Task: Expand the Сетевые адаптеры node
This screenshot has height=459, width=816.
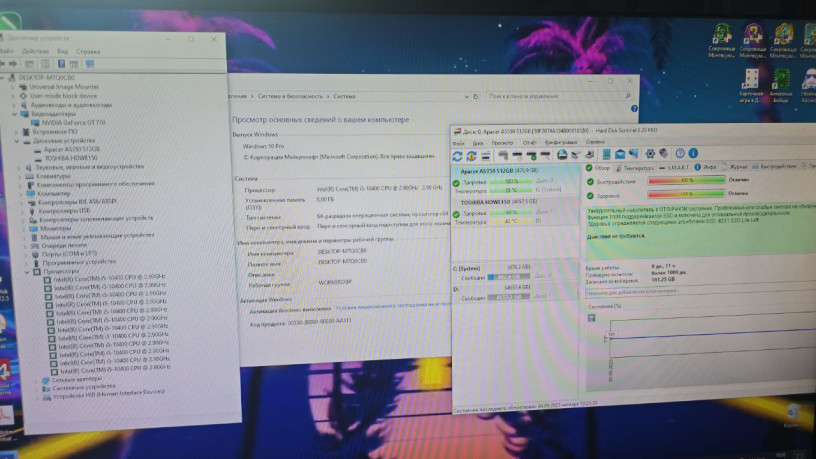Action: pos(36,380)
